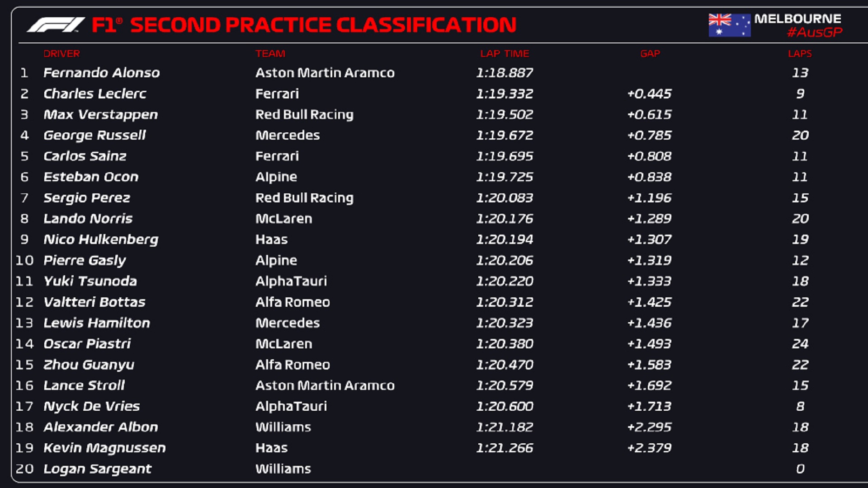Viewport: 868px width, 488px height.
Task: Select Nico Hulkenberg's Haas team entry
Action: [x=271, y=239]
